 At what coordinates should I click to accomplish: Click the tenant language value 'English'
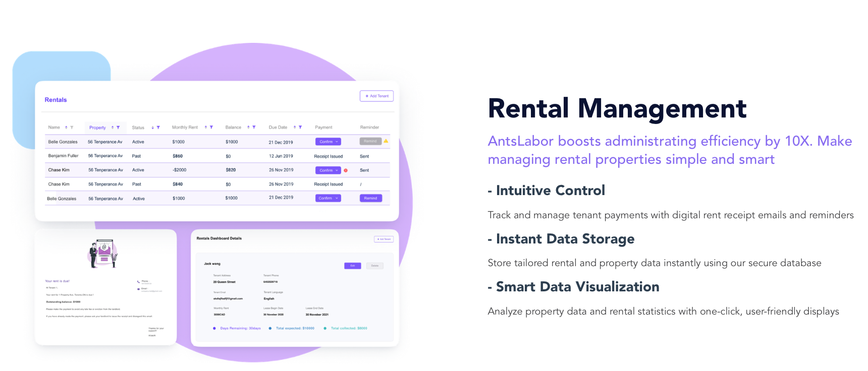click(269, 298)
